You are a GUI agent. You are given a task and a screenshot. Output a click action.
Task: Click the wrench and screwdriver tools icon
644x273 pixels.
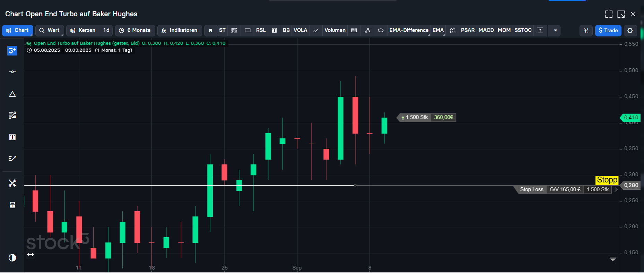(x=12, y=183)
